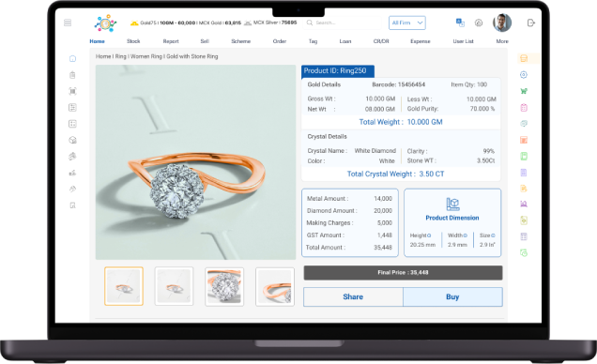Open the Report menu
This screenshot has width=597, height=364.
171,41
